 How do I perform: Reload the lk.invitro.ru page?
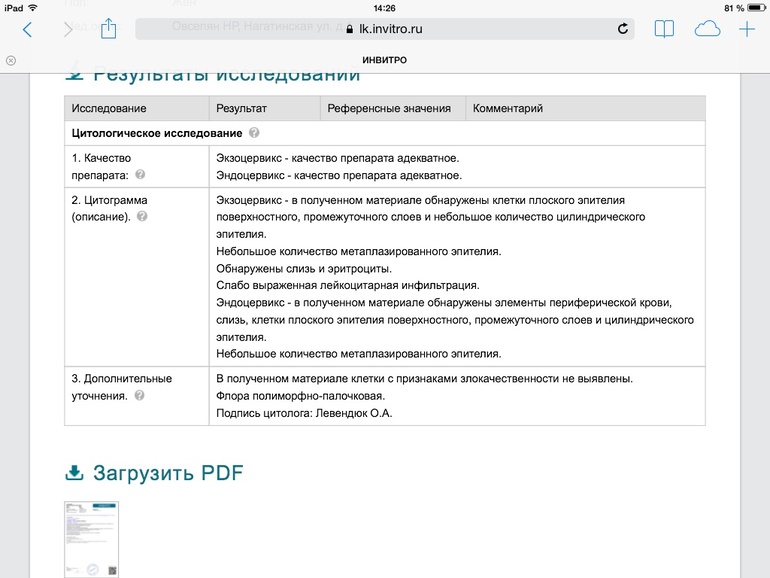(623, 29)
